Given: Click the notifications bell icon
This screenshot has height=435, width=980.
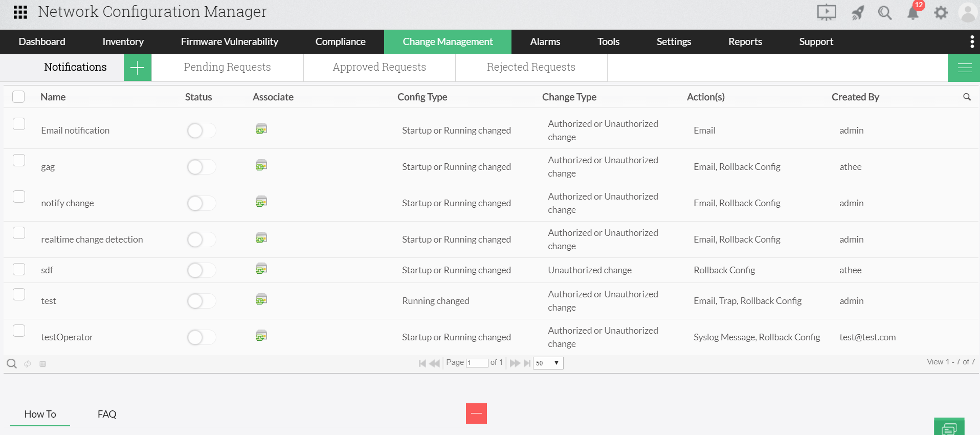Looking at the screenshot, I should (x=913, y=12).
